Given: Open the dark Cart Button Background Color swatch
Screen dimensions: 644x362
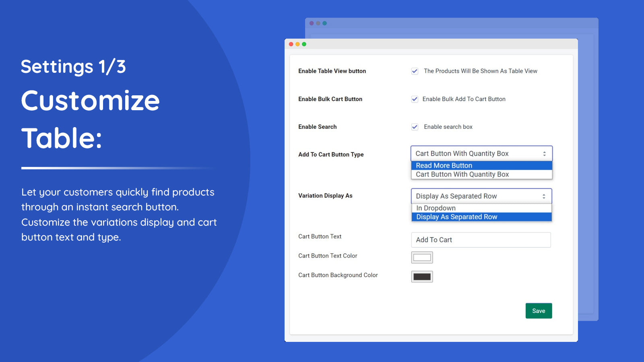Looking at the screenshot, I should pyautogui.click(x=421, y=276).
